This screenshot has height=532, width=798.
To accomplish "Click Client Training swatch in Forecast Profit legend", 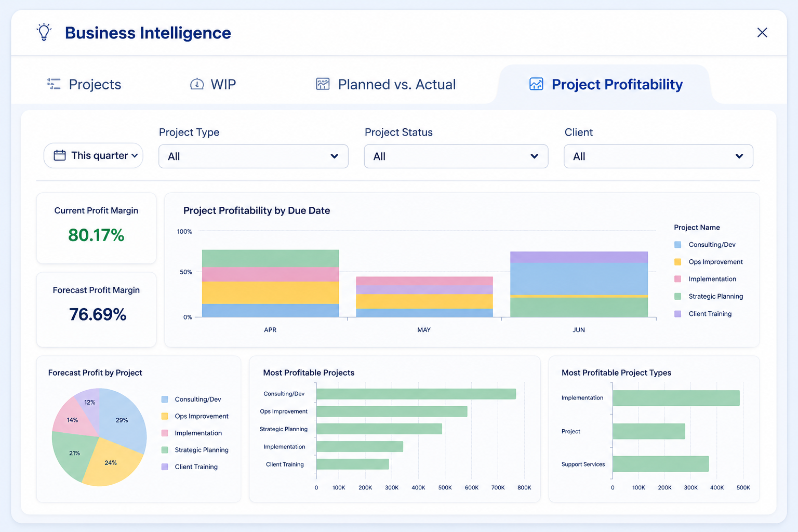I will 165,467.
